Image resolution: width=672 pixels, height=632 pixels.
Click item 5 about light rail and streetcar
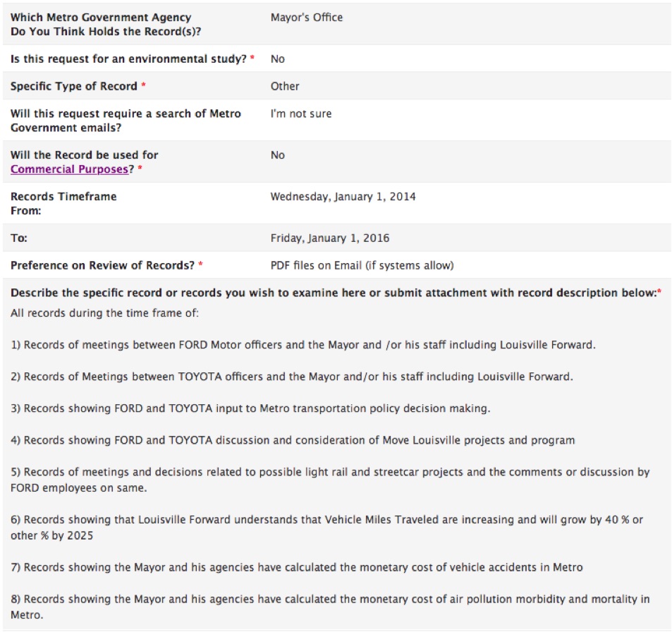[330, 480]
